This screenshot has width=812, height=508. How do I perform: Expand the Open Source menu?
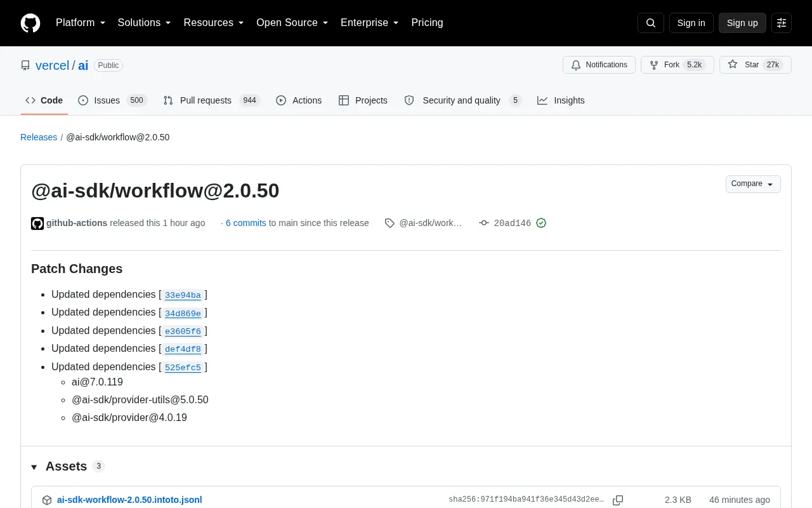[x=292, y=23]
